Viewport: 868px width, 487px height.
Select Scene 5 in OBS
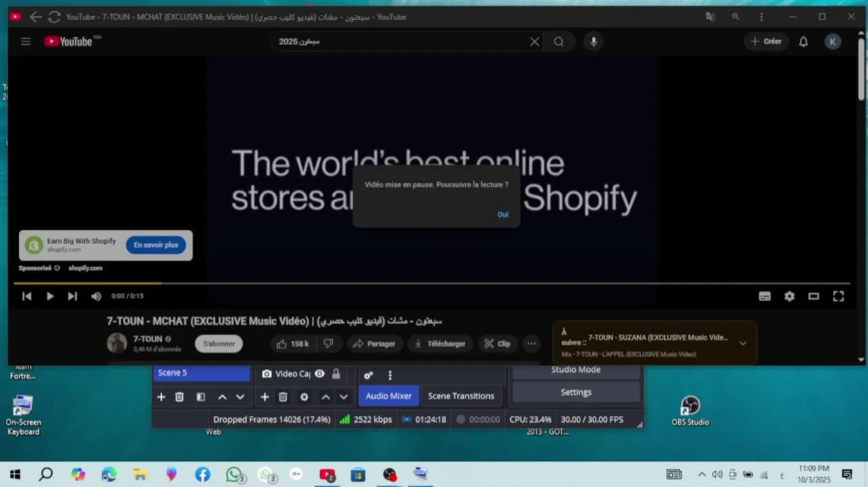pos(201,373)
